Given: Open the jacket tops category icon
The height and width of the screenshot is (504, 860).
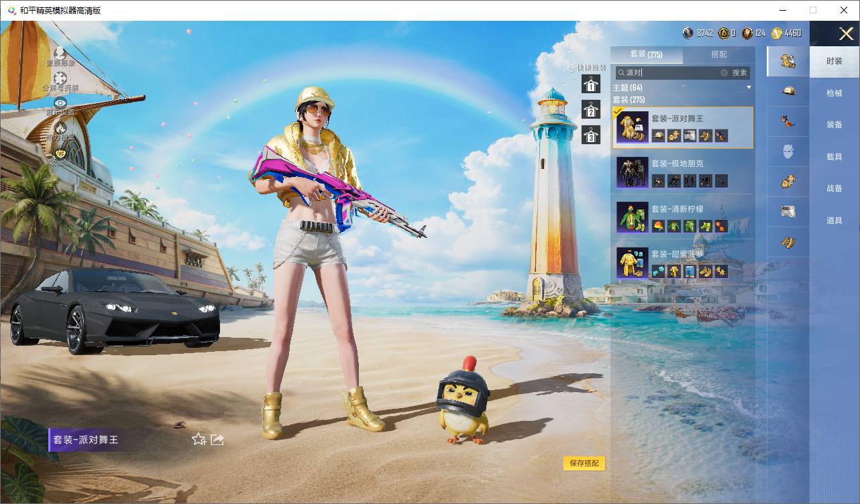Looking at the screenshot, I should [x=788, y=181].
